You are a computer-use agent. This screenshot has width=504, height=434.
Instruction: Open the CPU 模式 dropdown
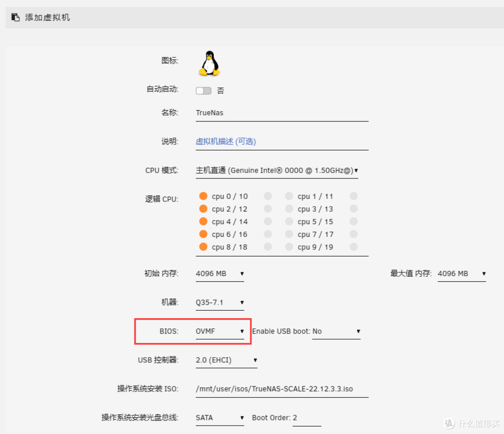tap(277, 171)
